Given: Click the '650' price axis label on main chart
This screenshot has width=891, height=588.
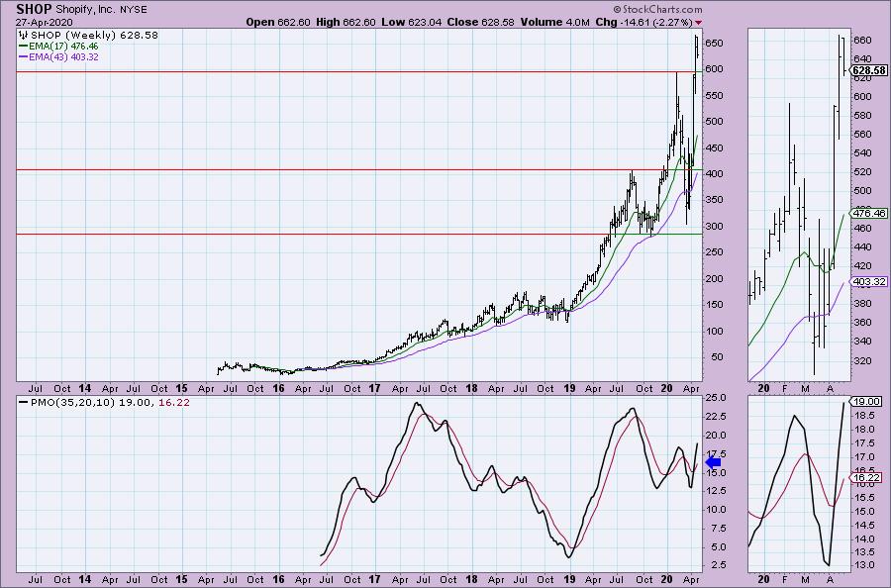Looking at the screenshot, I should pos(715,44).
